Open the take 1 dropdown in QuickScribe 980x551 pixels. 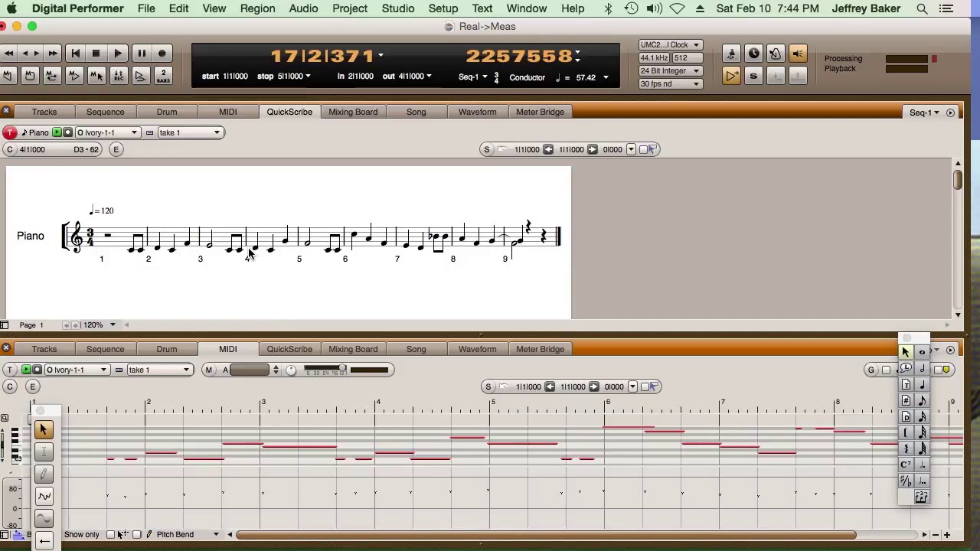pyautogui.click(x=189, y=132)
